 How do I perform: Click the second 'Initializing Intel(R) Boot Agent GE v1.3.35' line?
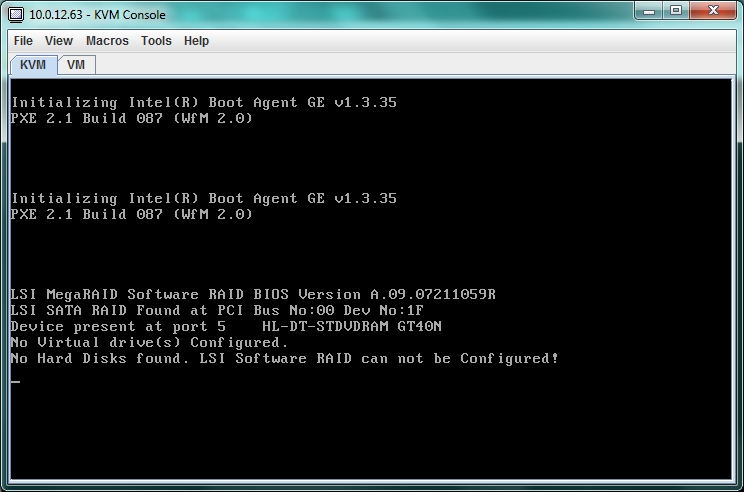pos(204,198)
